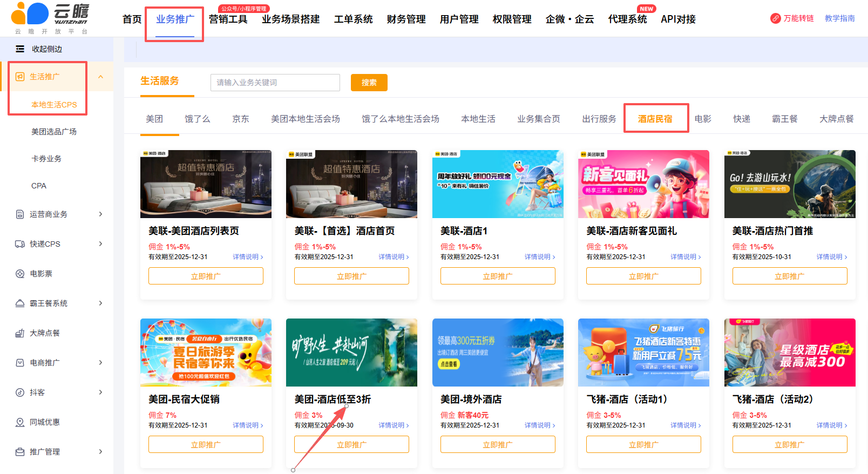Viewport: 868px width, 474px height.
Task: Switch to the 饿了么 category tab
Action: click(198, 119)
